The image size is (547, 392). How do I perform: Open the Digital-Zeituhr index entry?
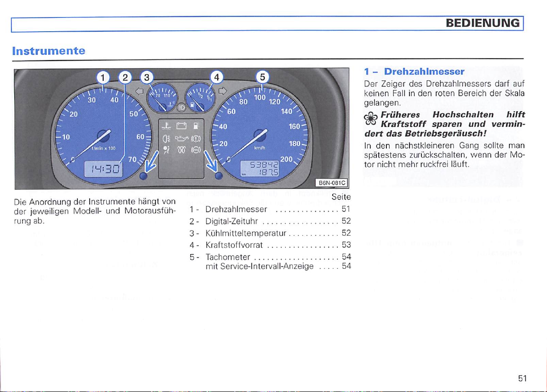pos(270,221)
